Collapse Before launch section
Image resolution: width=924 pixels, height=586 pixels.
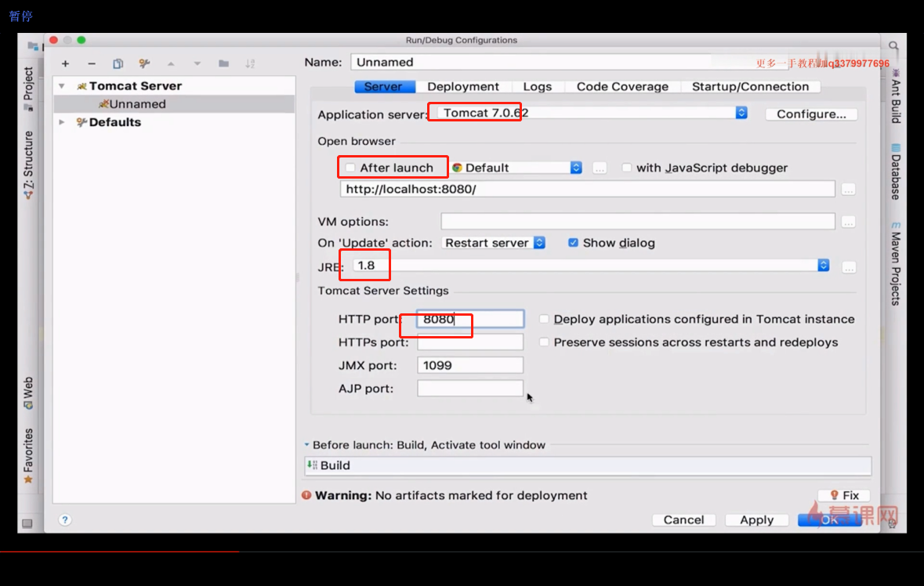click(307, 445)
